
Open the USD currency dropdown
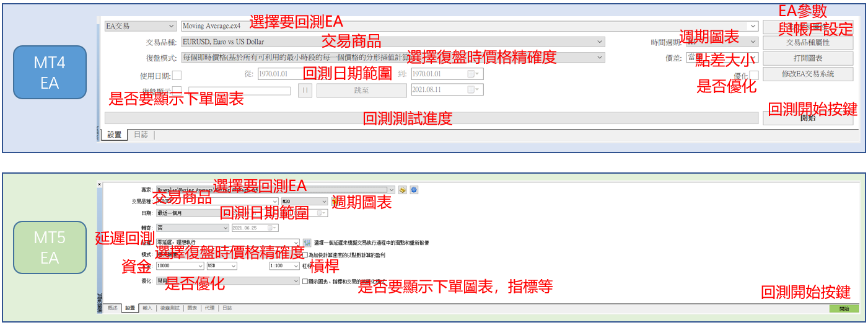(221, 265)
